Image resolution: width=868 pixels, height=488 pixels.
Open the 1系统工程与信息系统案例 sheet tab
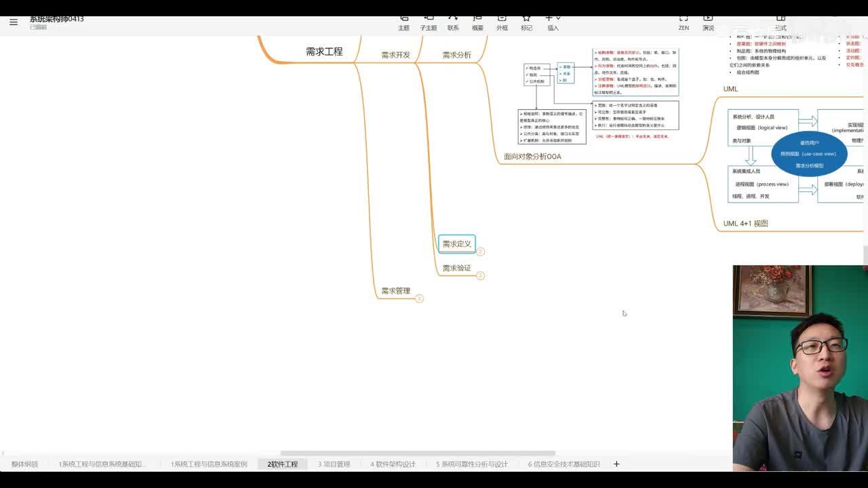(x=209, y=464)
